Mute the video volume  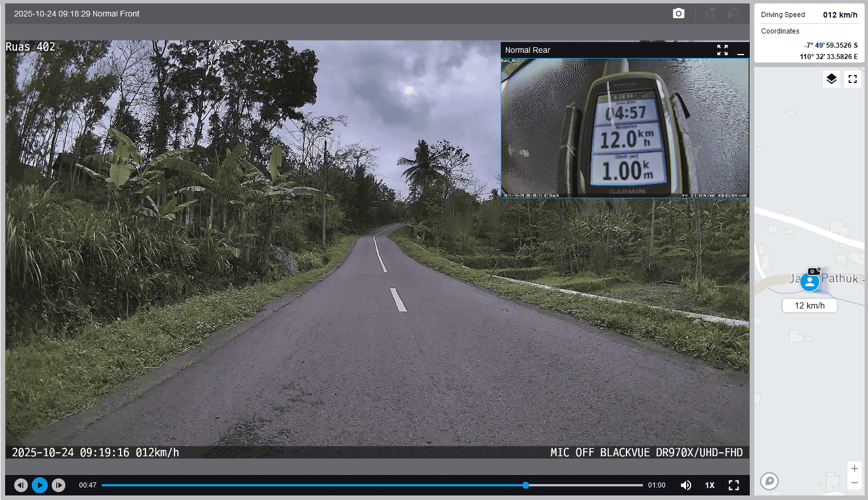pos(686,485)
